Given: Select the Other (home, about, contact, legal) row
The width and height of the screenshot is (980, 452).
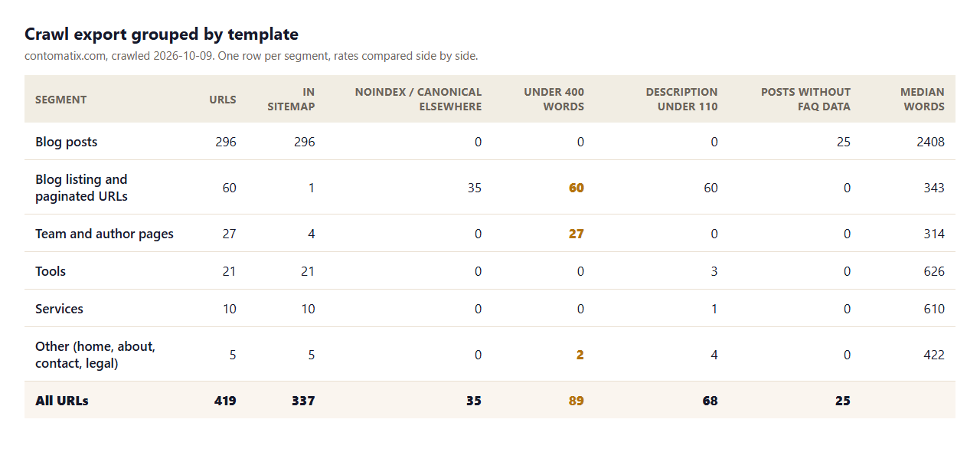Looking at the screenshot, I should click(490, 355).
